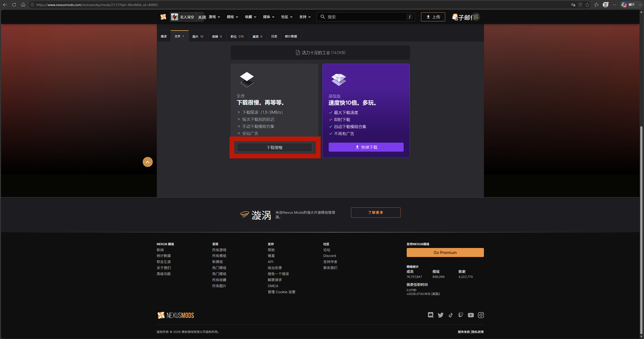Open the YouTube icon in footer
This screenshot has width=644, height=339.
[x=471, y=315]
